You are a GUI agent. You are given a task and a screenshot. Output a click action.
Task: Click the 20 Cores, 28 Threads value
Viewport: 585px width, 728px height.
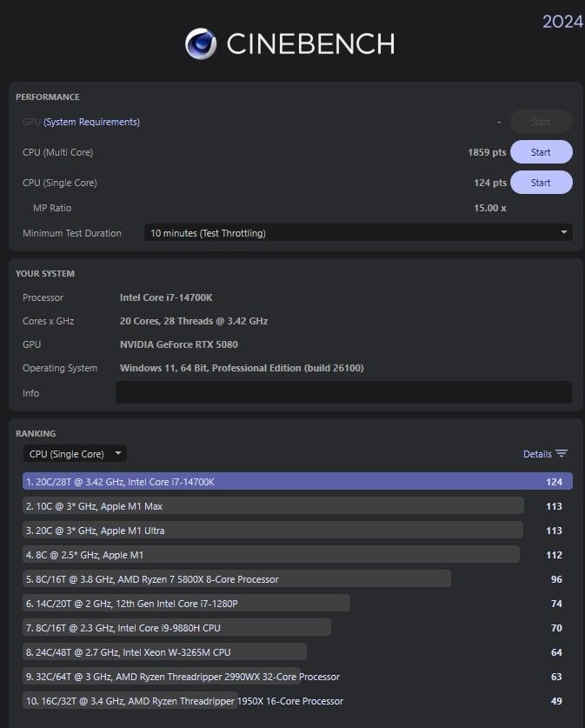tap(194, 321)
